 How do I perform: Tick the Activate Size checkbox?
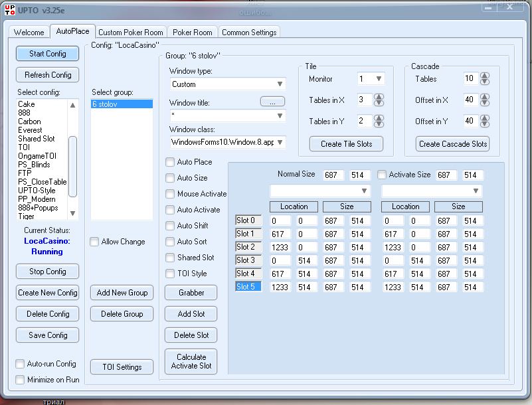coord(382,175)
